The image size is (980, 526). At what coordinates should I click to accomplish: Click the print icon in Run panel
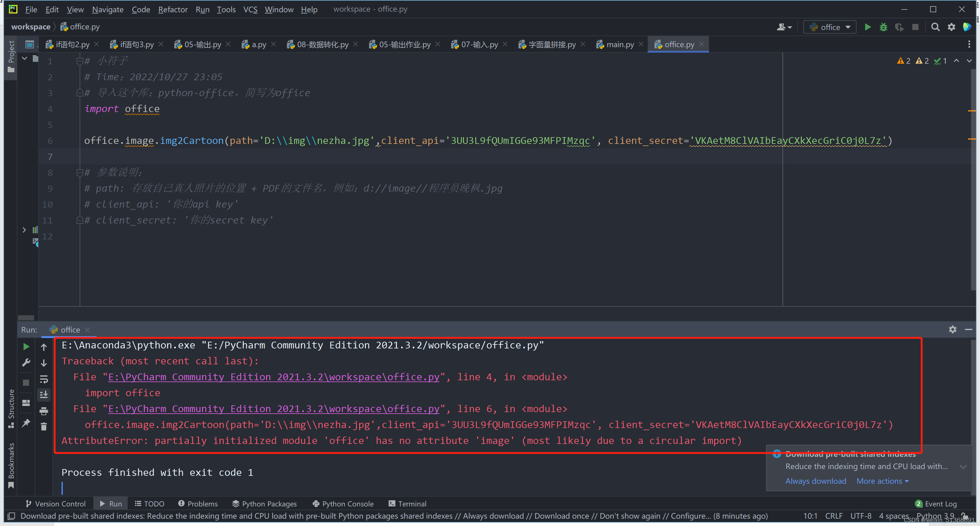pos(44,411)
